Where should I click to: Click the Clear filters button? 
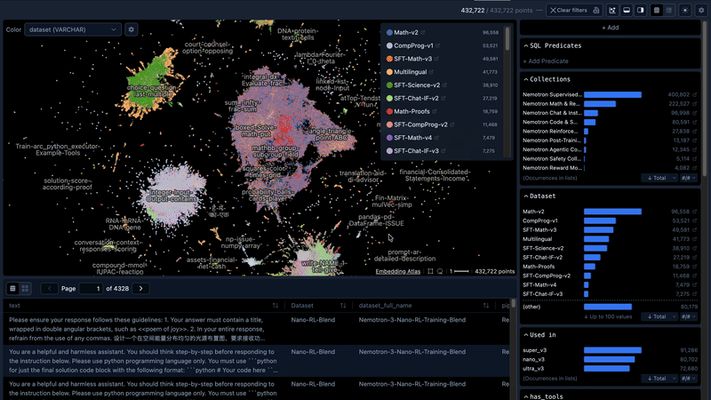coord(568,10)
